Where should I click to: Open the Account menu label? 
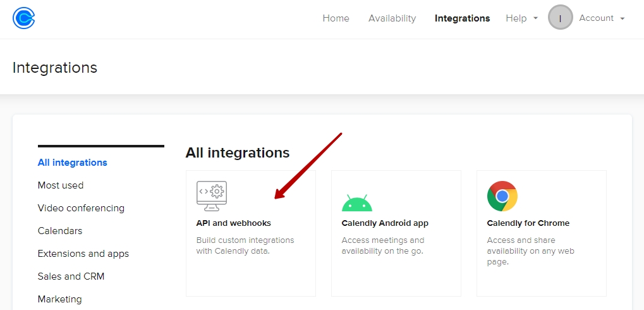(x=597, y=18)
